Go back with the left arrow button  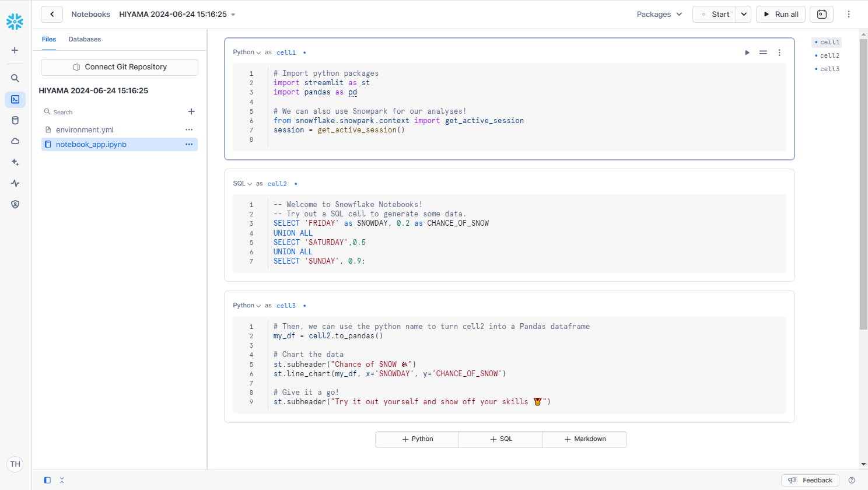coord(52,14)
